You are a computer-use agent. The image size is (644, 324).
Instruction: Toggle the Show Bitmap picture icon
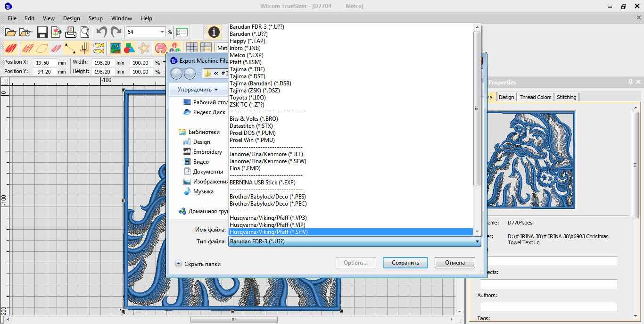pos(115,48)
